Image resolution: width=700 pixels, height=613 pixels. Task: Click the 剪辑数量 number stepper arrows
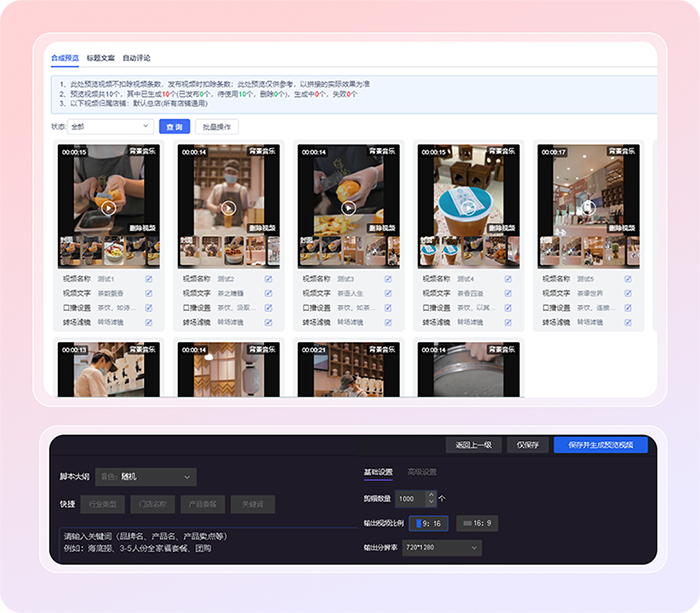[431, 498]
